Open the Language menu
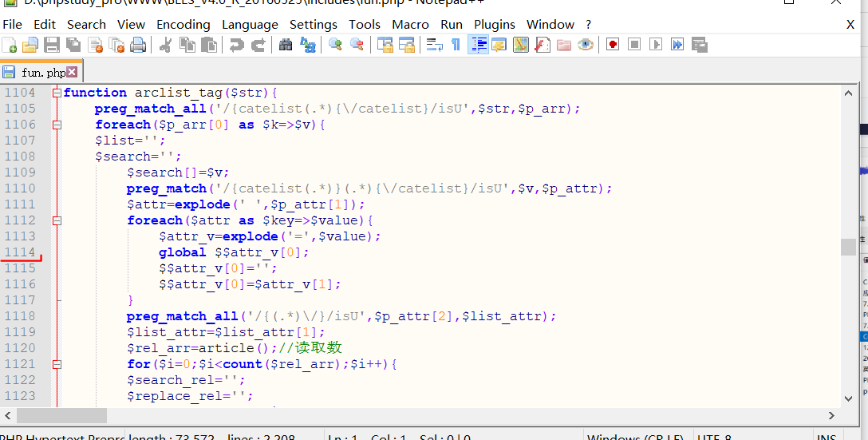The width and height of the screenshot is (868, 440). point(250,25)
